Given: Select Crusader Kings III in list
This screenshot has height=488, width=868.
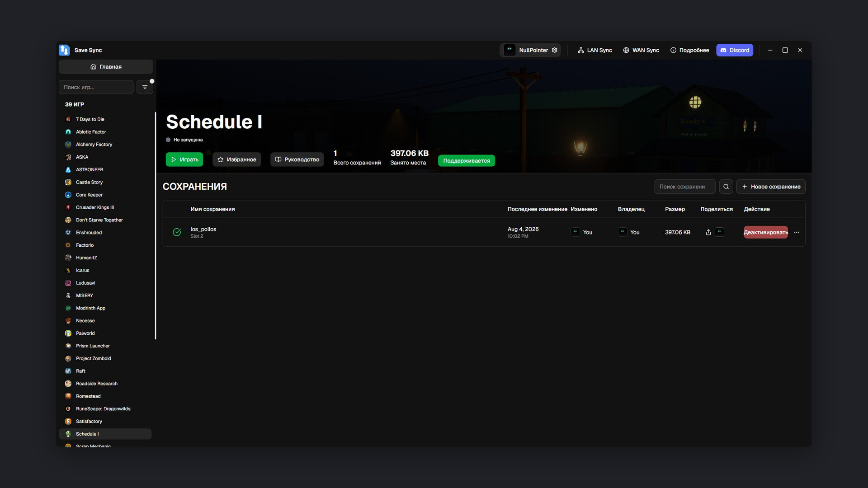Looking at the screenshot, I should click(x=105, y=207).
